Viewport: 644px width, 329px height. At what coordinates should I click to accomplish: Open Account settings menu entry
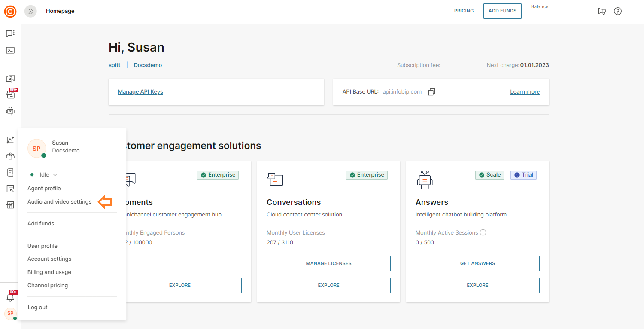(49, 259)
